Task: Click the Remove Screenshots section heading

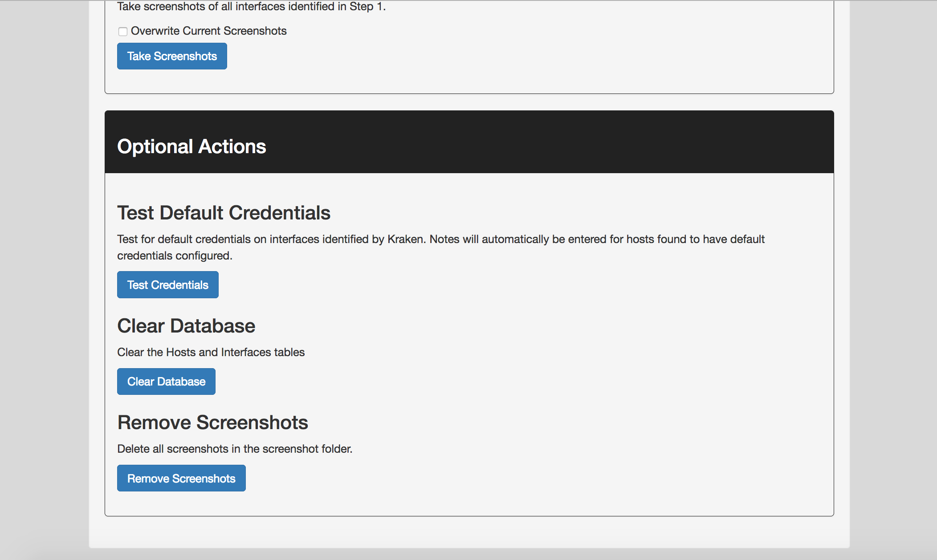Action: 212,422
